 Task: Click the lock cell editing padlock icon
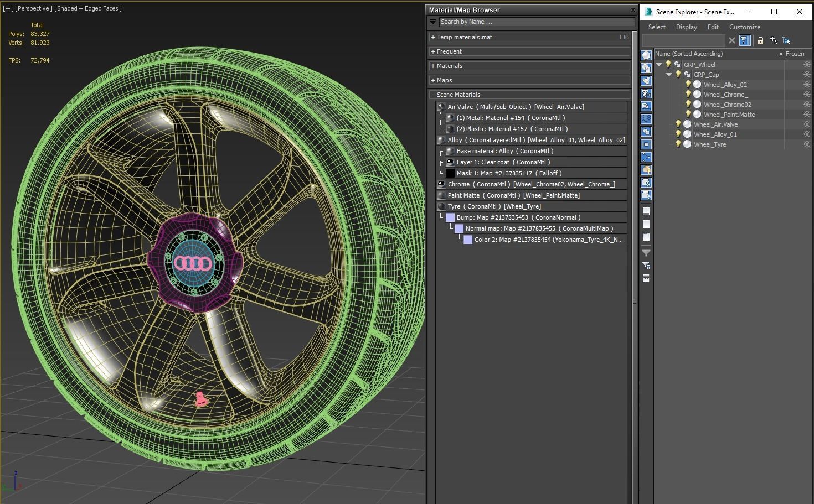pyautogui.click(x=760, y=40)
